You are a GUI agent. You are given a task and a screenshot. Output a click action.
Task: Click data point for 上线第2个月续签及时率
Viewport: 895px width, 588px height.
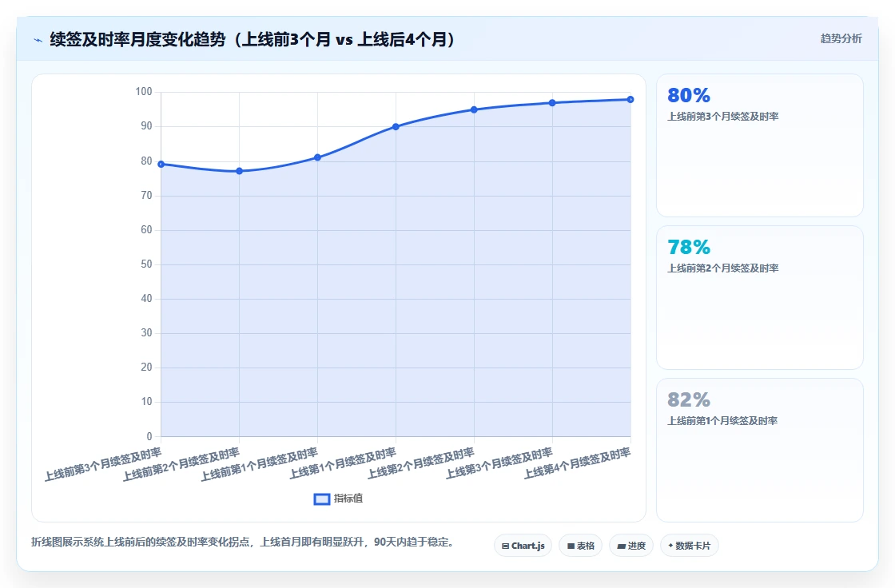tap(474, 109)
